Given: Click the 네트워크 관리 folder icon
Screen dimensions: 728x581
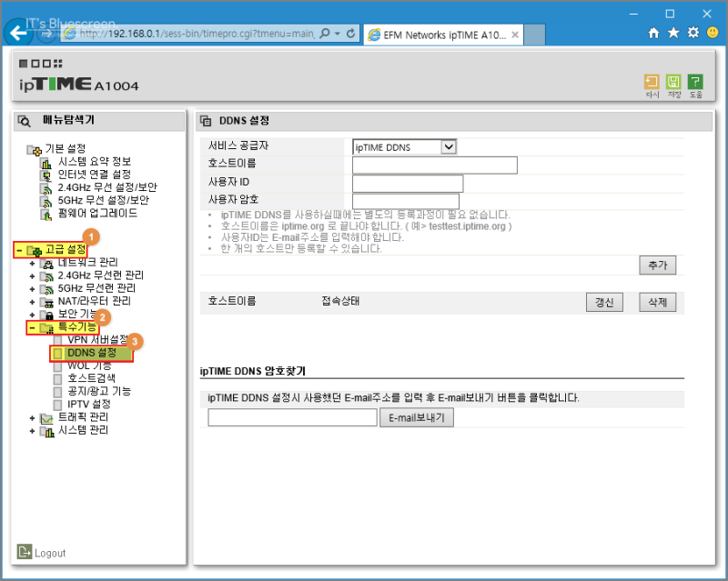Looking at the screenshot, I should click(47, 264).
